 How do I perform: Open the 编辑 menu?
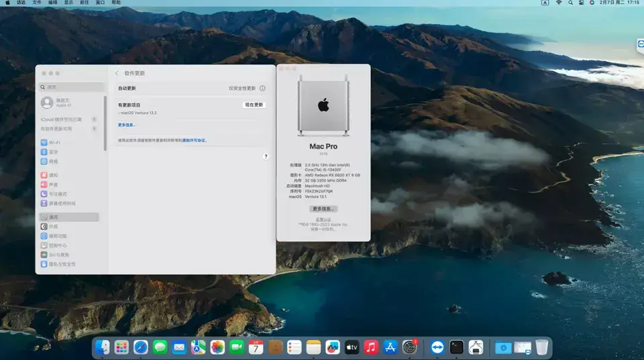point(53,3)
